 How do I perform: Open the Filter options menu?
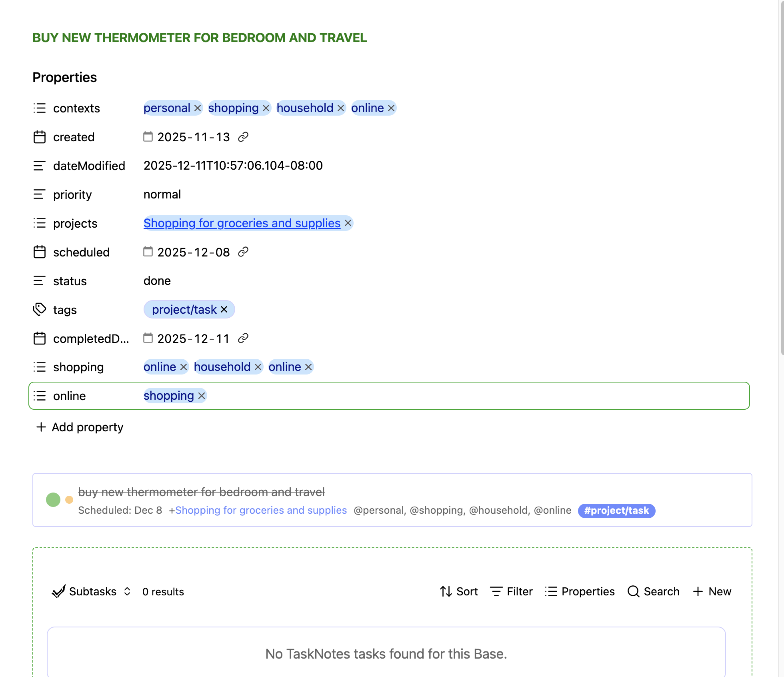click(511, 591)
